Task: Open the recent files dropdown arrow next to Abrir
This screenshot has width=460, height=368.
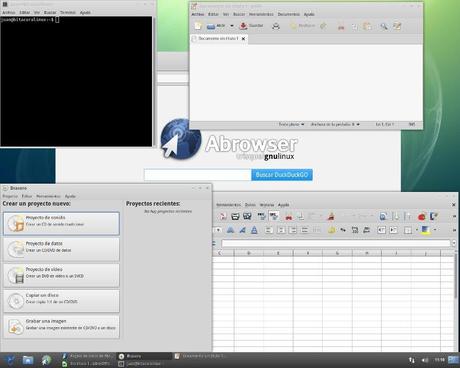Action: pyautogui.click(x=232, y=26)
